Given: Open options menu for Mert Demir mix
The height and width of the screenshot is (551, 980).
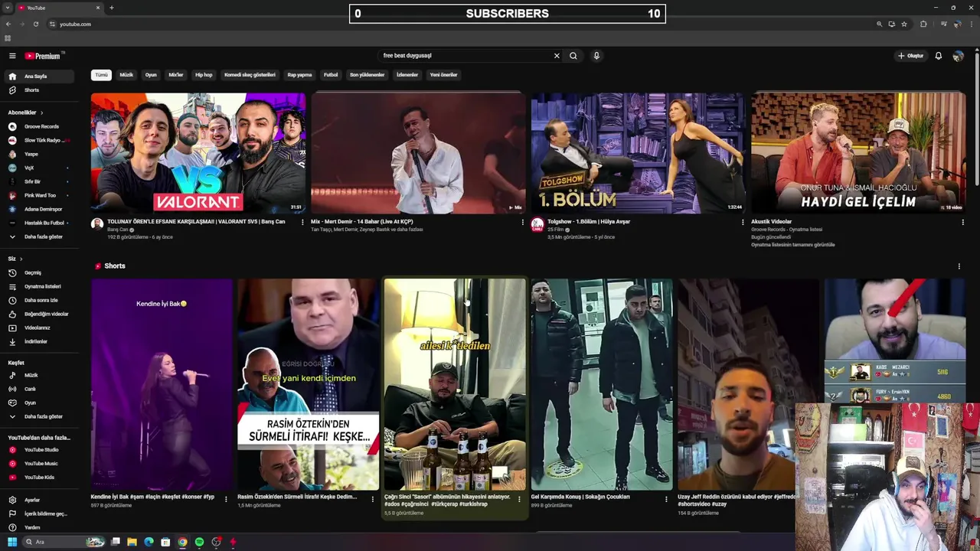Looking at the screenshot, I should coord(523,222).
